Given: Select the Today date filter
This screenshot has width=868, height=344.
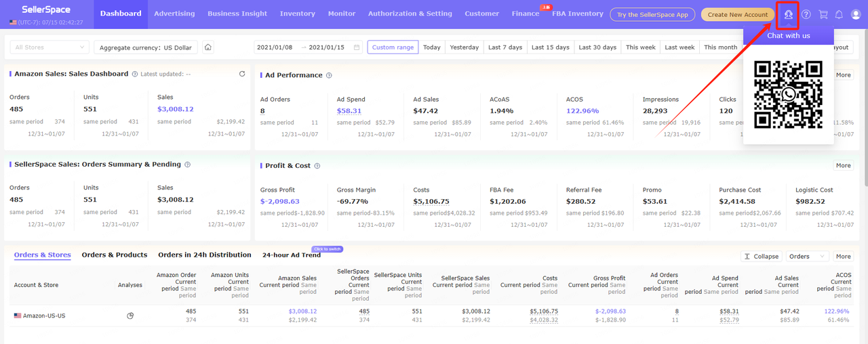Looking at the screenshot, I should click(432, 47).
